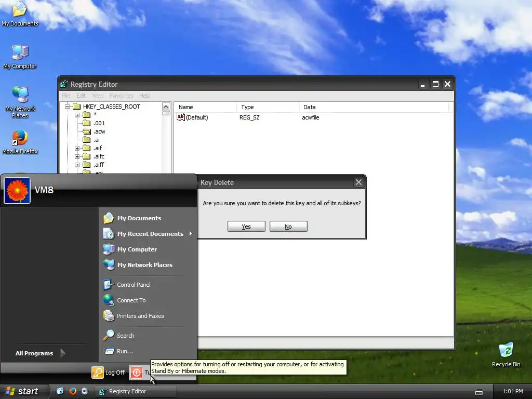Select the .001 registry key
Image resolution: width=532 pixels, height=399 pixels.
(x=99, y=123)
